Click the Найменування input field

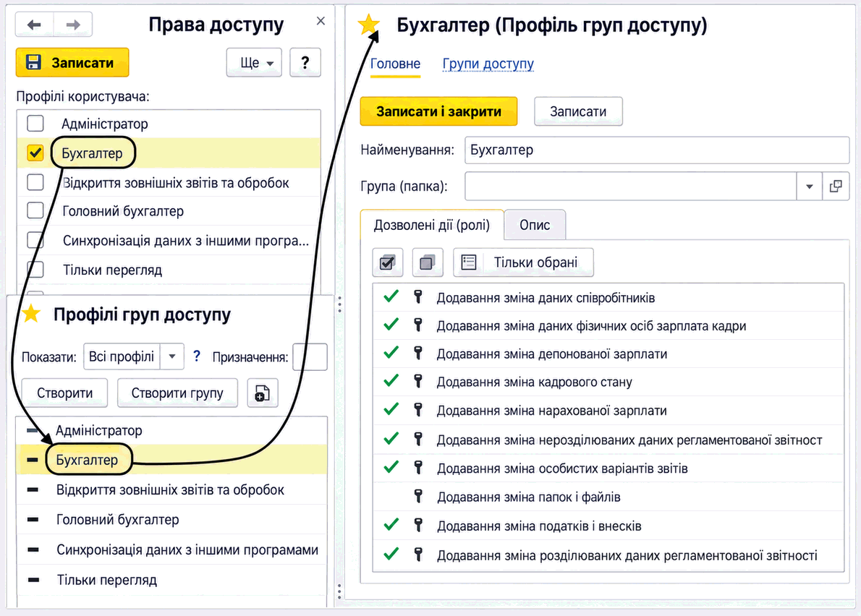click(x=657, y=150)
